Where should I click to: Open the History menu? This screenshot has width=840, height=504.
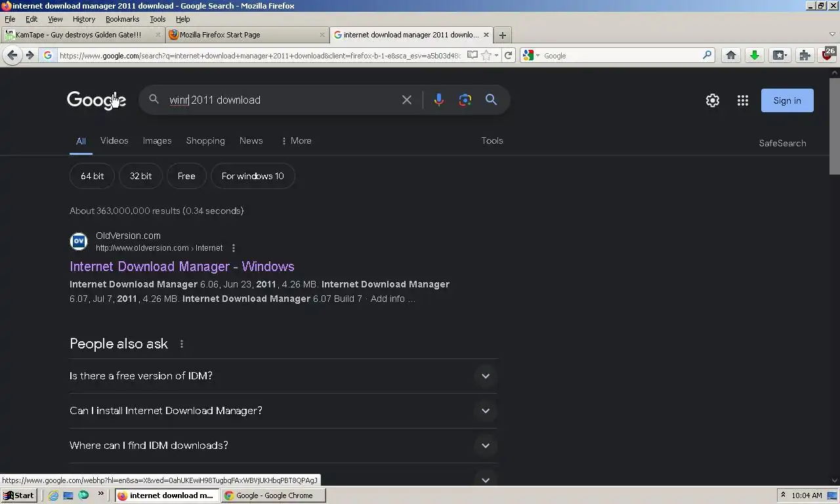point(84,19)
